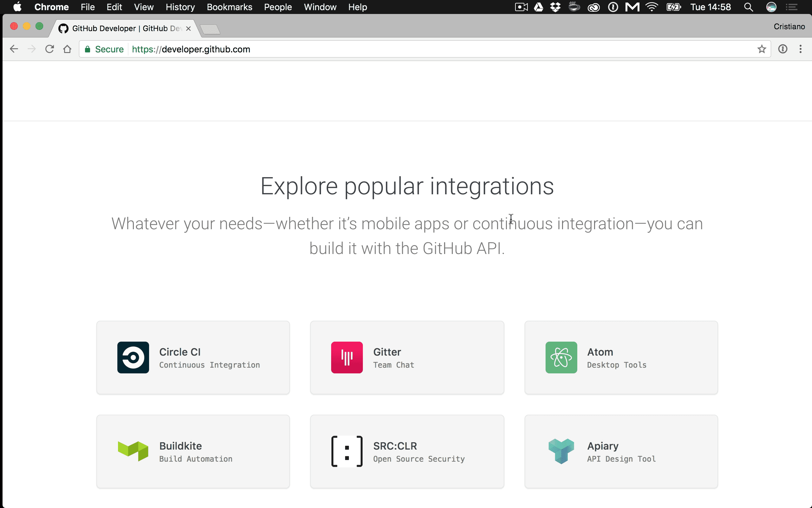Screen dimensions: 812x508
Task: Click the Gitter pink logo icon
Action: pyautogui.click(x=347, y=357)
